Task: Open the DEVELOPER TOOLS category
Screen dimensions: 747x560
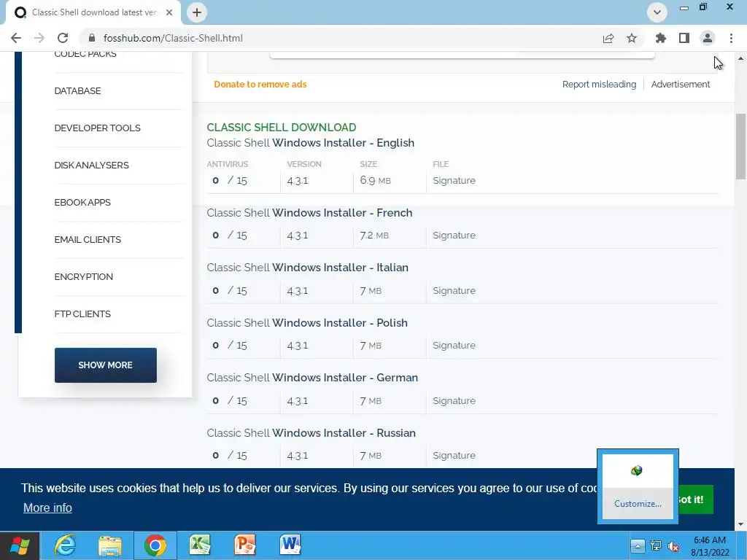Action: coord(97,128)
